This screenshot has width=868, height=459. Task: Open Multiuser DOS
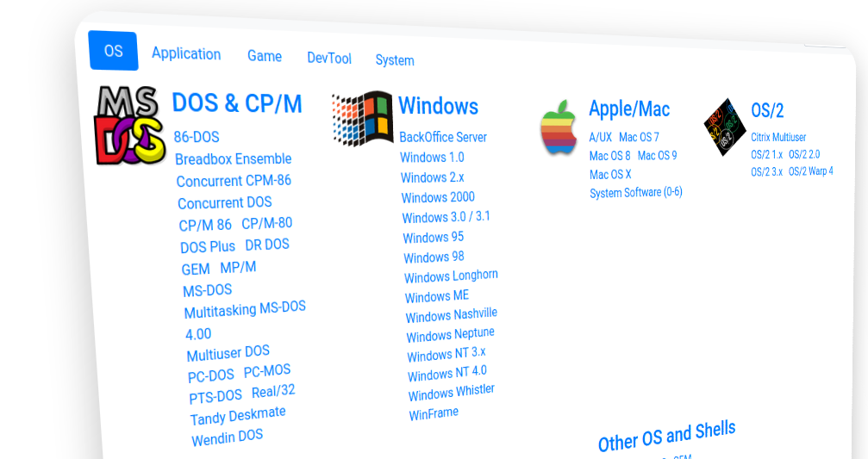[228, 353]
